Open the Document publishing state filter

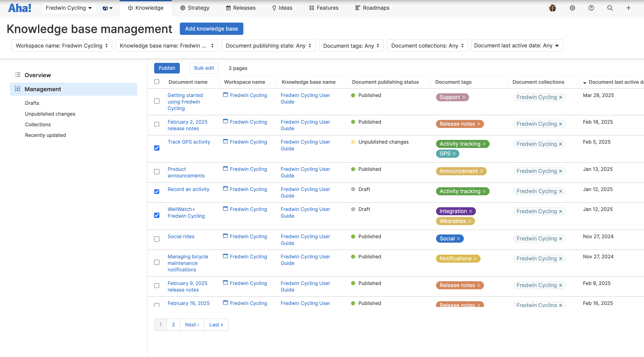pyautogui.click(x=268, y=46)
